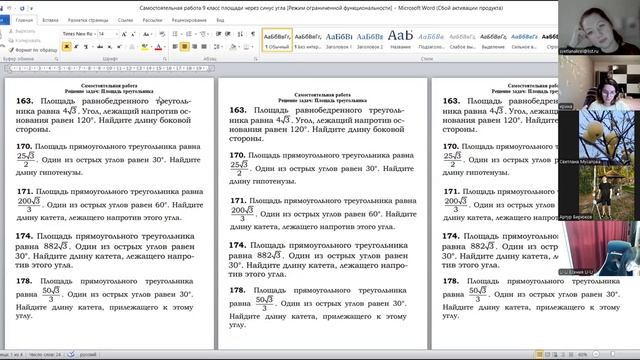This screenshot has height=360, width=640.
Task: Decrease paragraph indent
Action: click(x=218, y=34)
